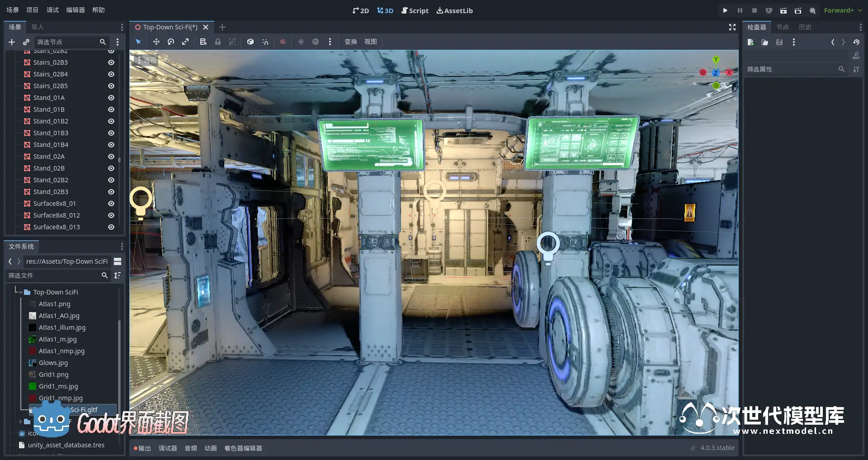868x460 pixels.
Task: Switch to the Script workspace
Action: 415,10
